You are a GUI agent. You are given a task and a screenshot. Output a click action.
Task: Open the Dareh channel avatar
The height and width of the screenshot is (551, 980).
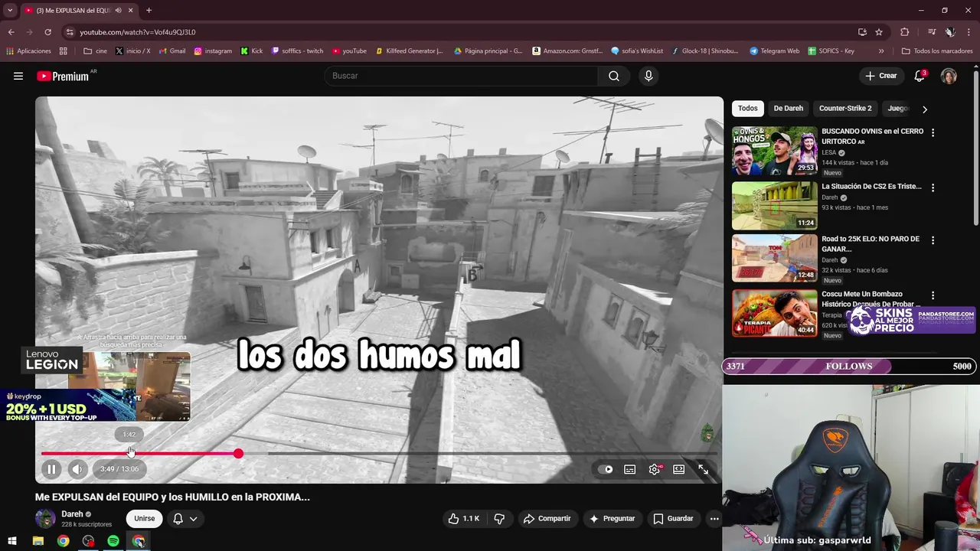[46, 519]
